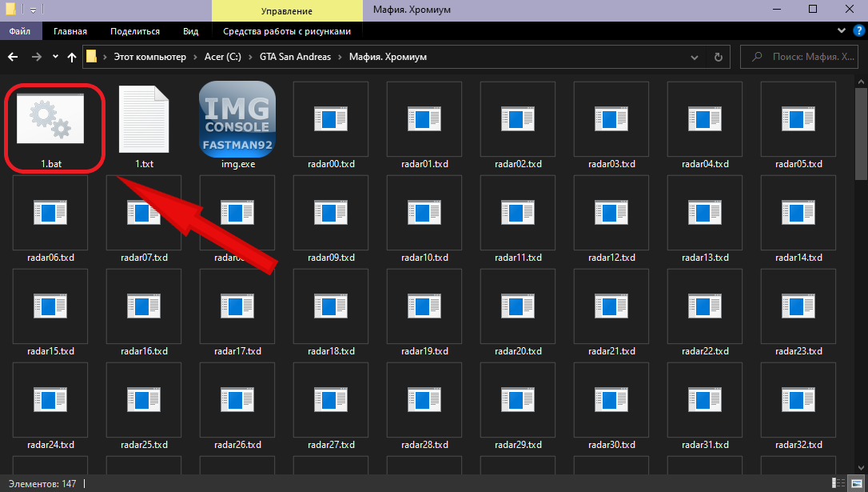Screen dimensions: 868x492
Task: Refresh the current folder
Action: coord(719,57)
